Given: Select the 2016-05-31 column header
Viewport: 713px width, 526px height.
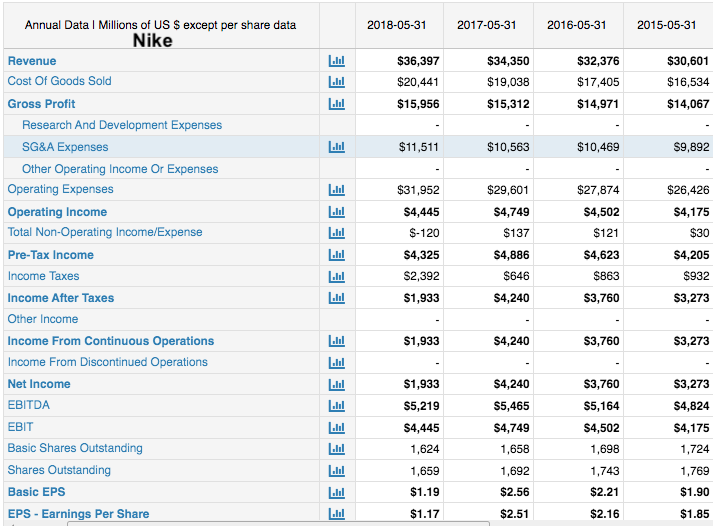Looking at the screenshot, I should pyautogui.click(x=577, y=25).
